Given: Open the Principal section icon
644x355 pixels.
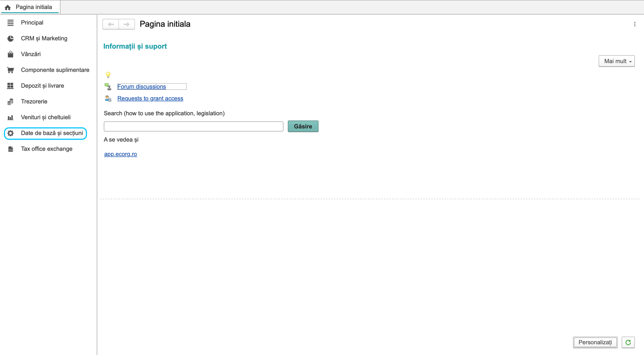Looking at the screenshot, I should (10, 22).
